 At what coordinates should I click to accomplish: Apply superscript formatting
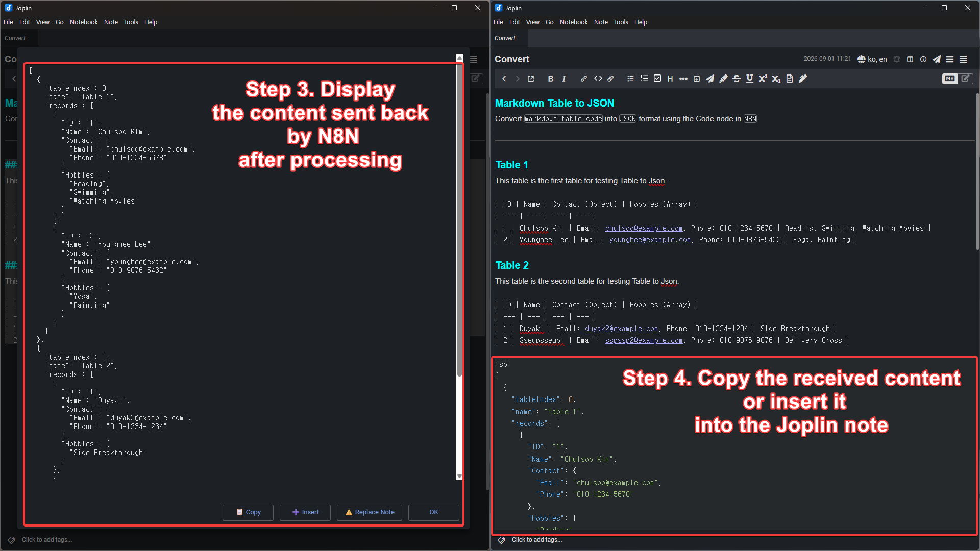[763, 79]
